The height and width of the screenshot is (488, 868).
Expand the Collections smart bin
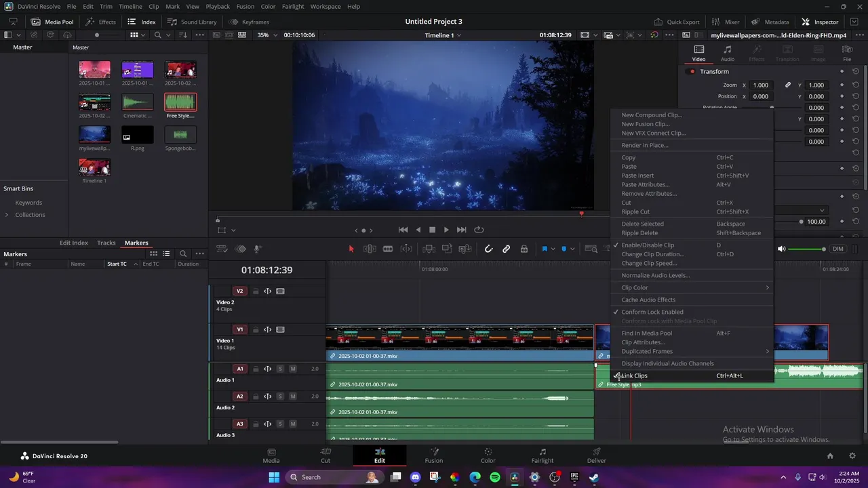tap(7, 215)
